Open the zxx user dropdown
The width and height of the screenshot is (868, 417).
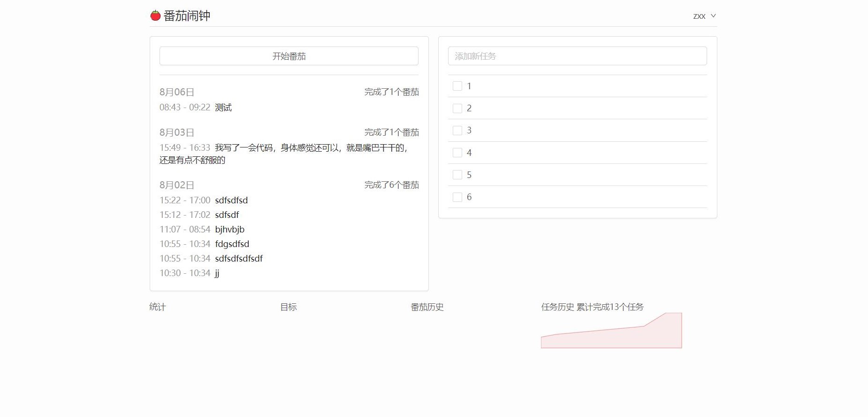704,16
